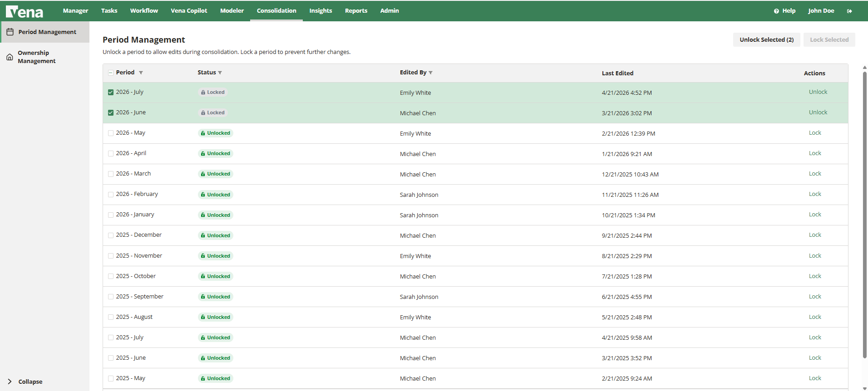Lock the 2025 - September period

pos(815,297)
